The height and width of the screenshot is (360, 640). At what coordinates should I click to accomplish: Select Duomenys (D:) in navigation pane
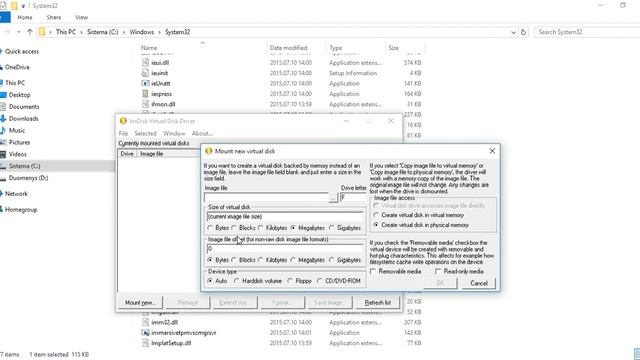[x=28, y=178]
